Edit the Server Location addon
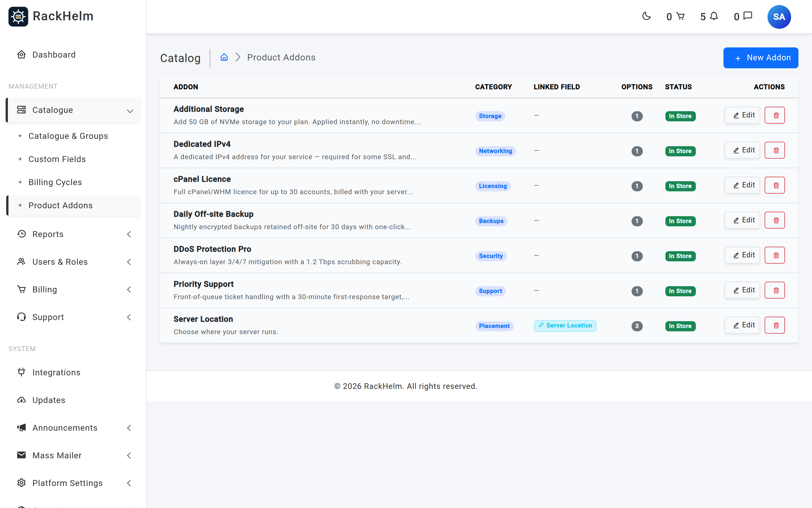 coord(742,325)
